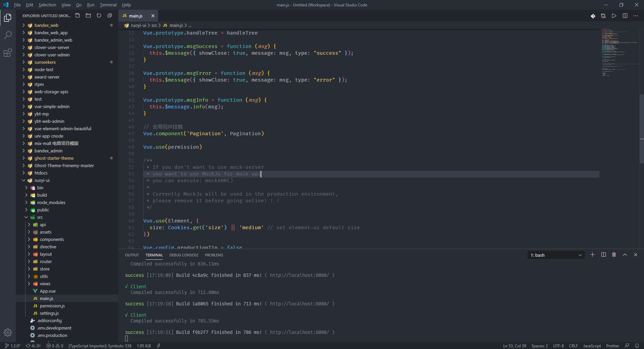Create new terminal with plus icon
This screenshot has height=349, width=644.
pos(592,255)
